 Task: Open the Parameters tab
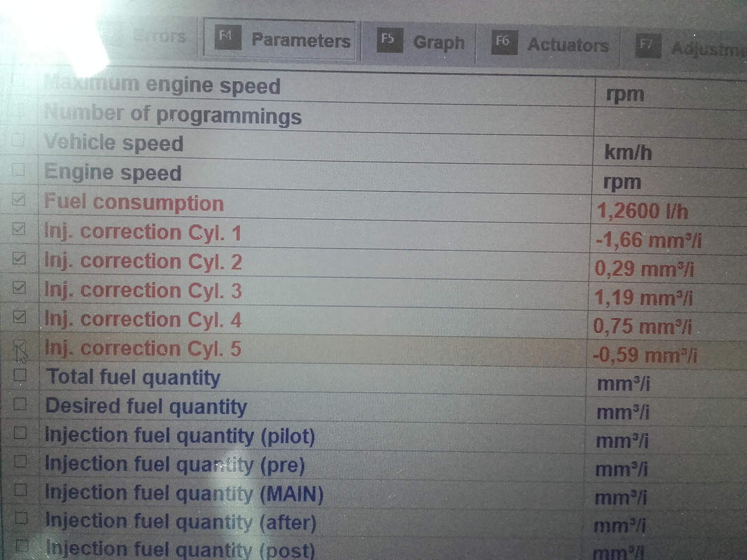[280, 40]
